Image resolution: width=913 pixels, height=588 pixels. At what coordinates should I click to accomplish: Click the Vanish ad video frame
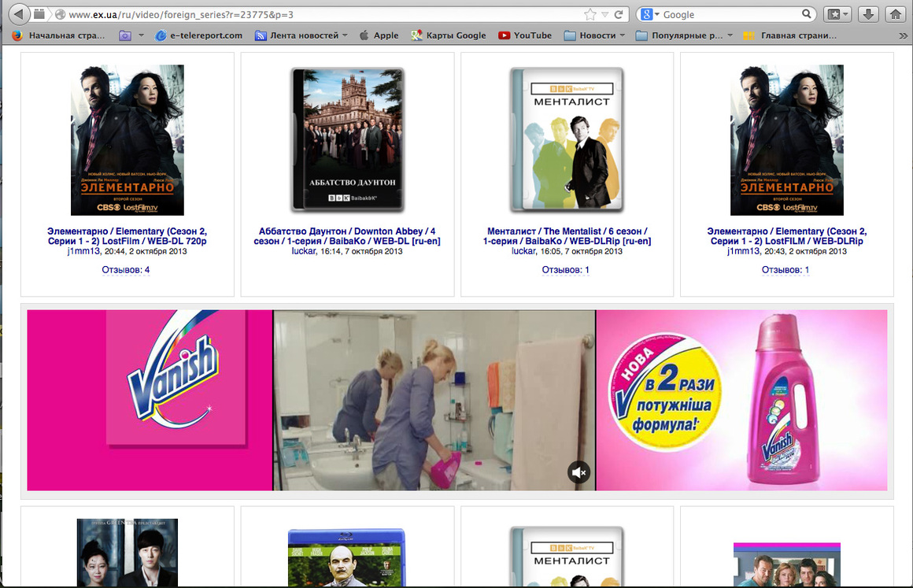click(x=434, y=400)
